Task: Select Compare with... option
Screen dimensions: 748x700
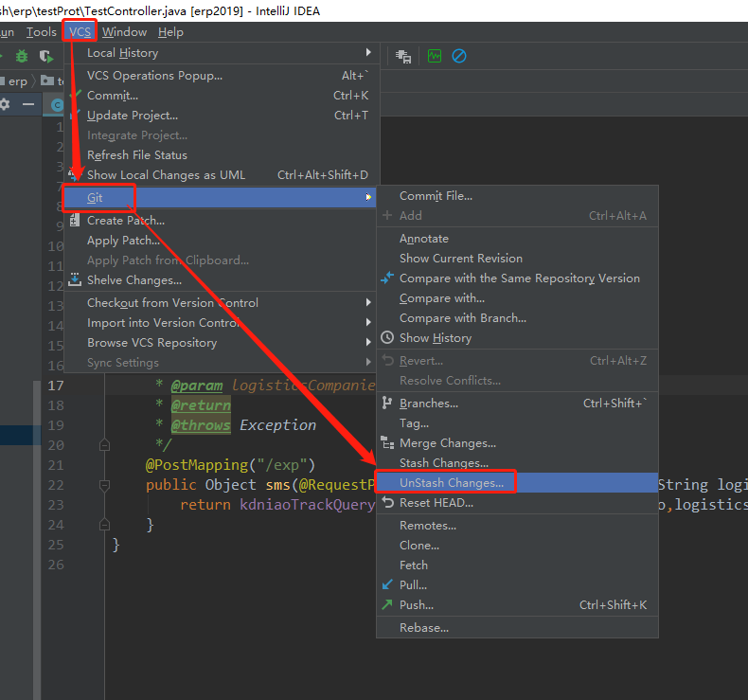Action: (x=518, y=298)
